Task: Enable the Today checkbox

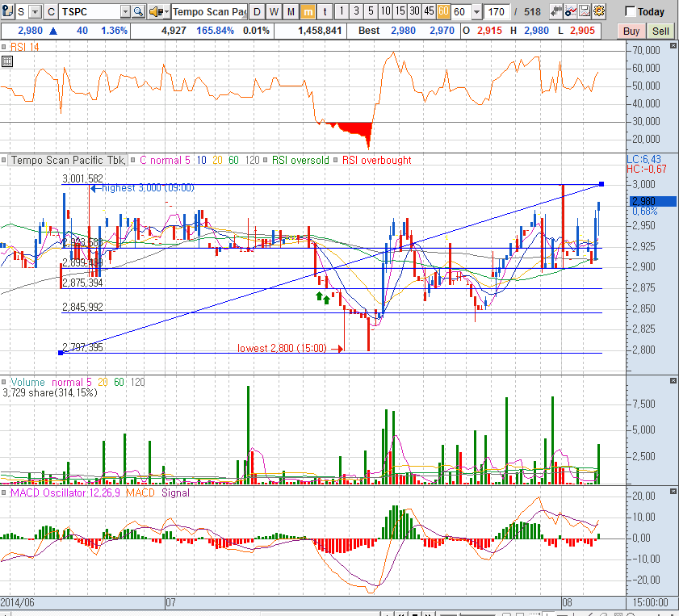Action: pyautogui.click(x=631, y=12)
